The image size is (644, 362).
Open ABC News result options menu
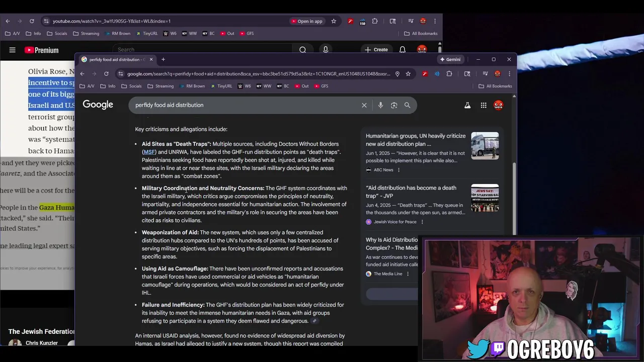[398, 170]
